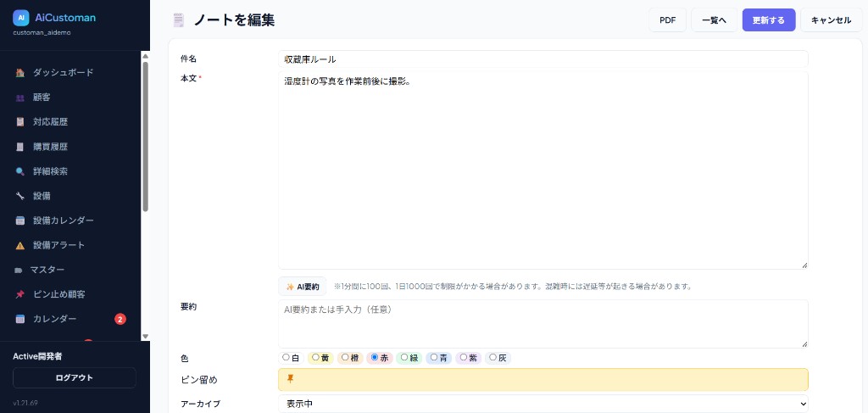Viewport: 868px width, 413px height.
Task: Click the 本文 textarea resize handle
Action: (x=804, y=265)
